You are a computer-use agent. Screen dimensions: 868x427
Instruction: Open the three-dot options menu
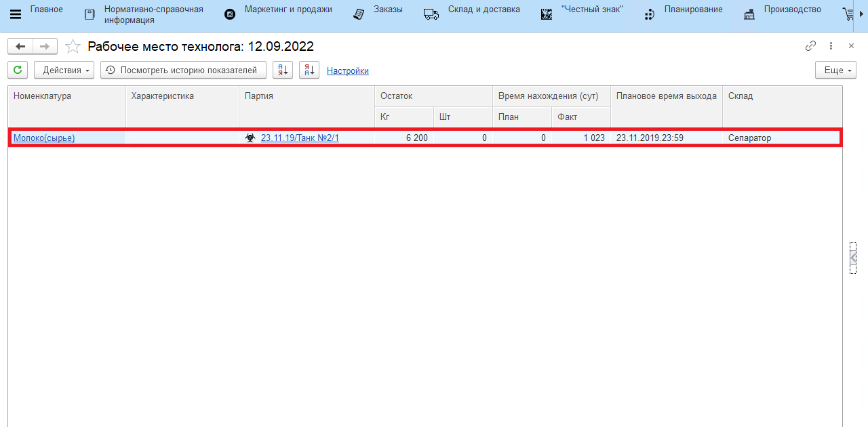(831, 46)
